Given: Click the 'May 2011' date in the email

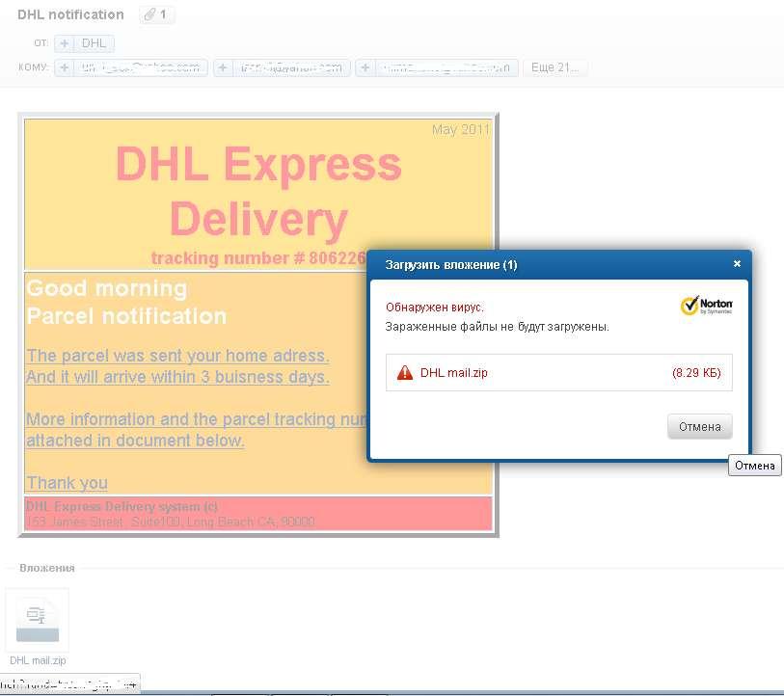Looking at the screenshot, I should [461, 129].
